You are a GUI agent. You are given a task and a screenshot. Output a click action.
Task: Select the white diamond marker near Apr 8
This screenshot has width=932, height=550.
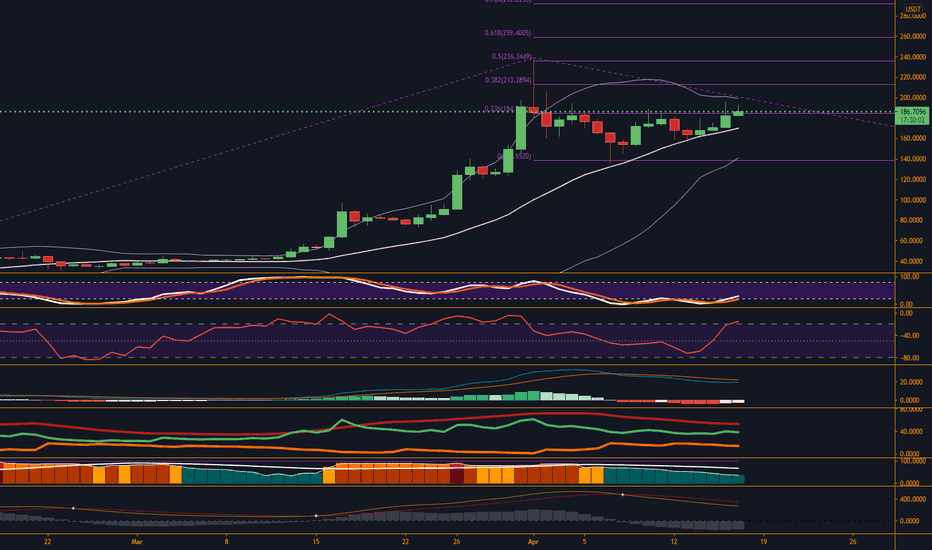(623, 495)
